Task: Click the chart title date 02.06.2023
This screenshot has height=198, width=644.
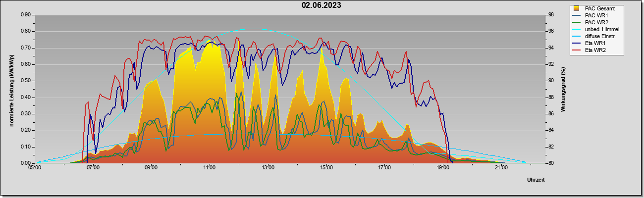Action: pos(322,5)
